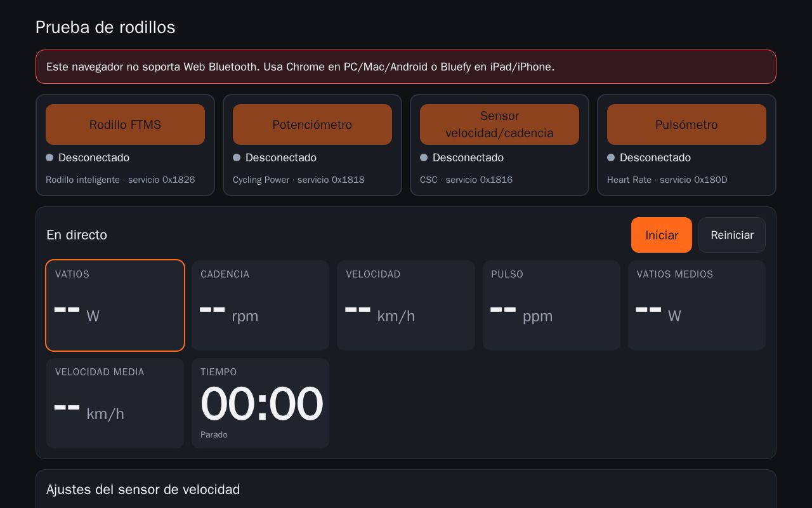Connect the Potenciómetro sensor
The image size is (812, 508).
(312, 124)
